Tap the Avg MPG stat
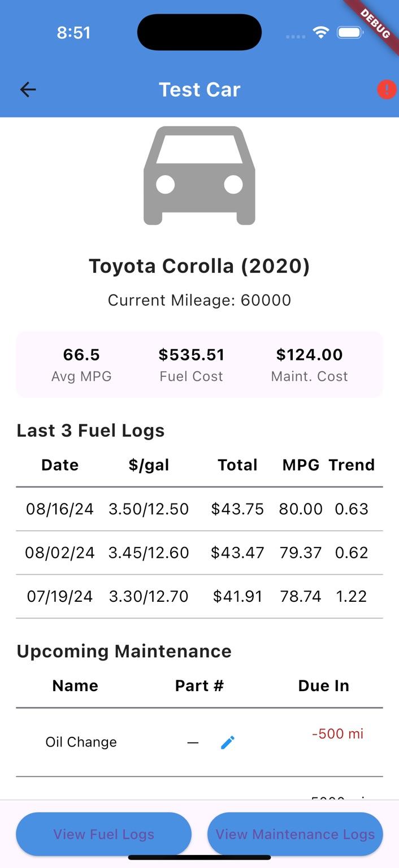 tap(81, 364)
